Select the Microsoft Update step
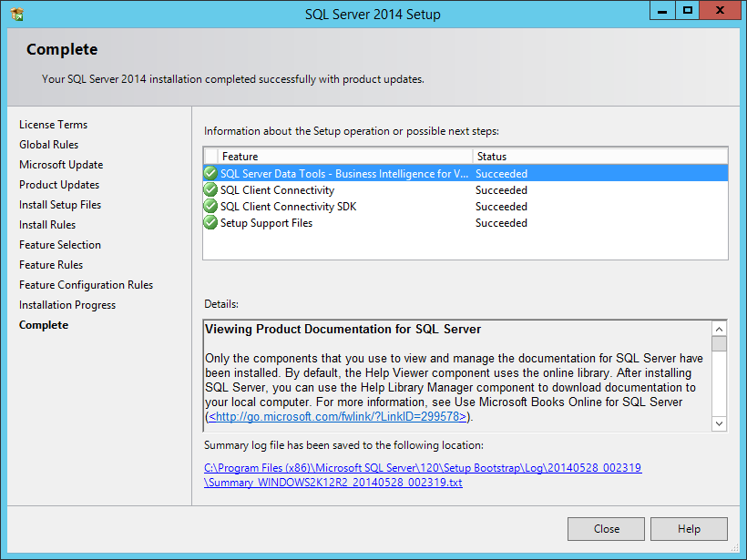Screen dimensions: 747x560 60,164
